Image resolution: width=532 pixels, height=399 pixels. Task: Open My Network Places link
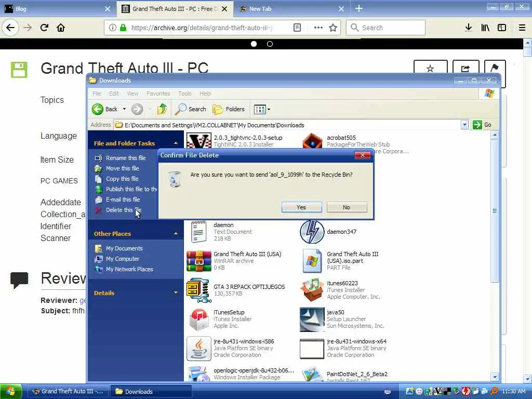[x=129, y=269]
